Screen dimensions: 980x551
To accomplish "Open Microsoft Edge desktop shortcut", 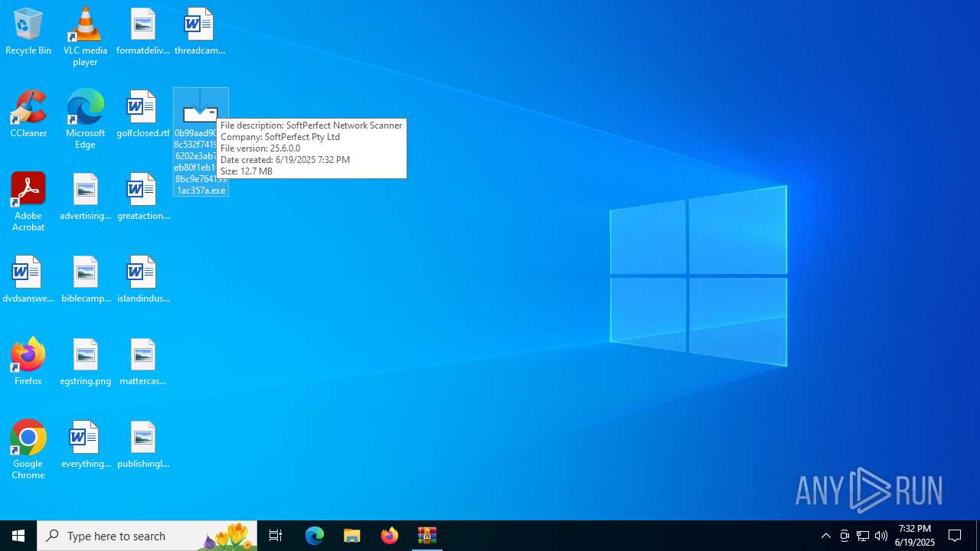I will (x=85, y=119).
